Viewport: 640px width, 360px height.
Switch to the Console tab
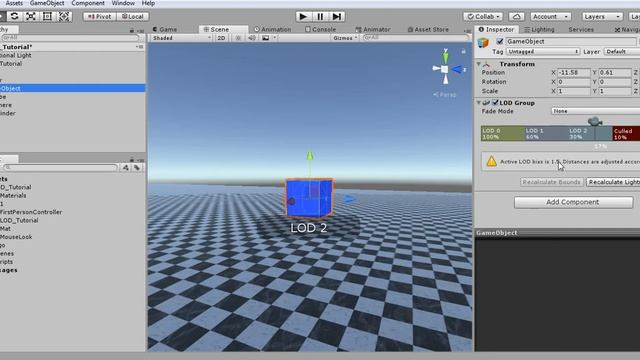pos(321,29)
